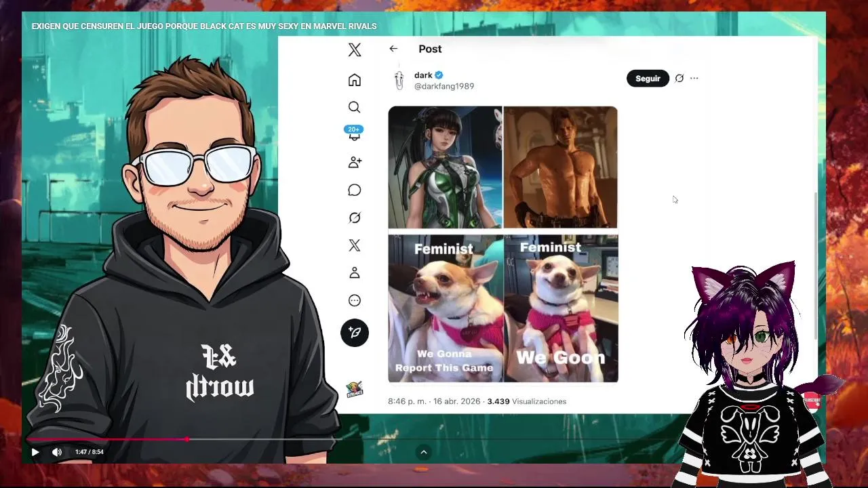Open the post's three-dot more menu

(x=694, y=79)
